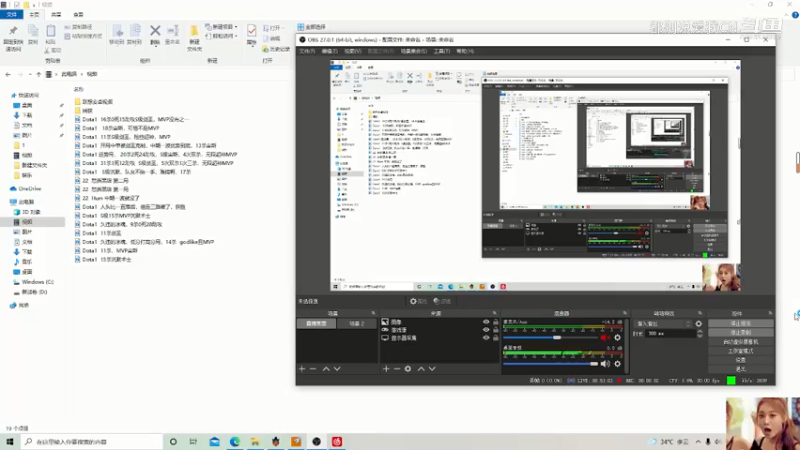Remove source with the minus icon in Sources panel

[397, 368]
